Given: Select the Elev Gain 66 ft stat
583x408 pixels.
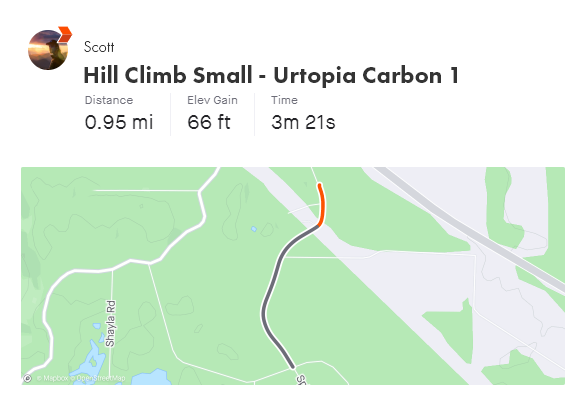Looking at the screenshot, I should [x=212, y=113].
